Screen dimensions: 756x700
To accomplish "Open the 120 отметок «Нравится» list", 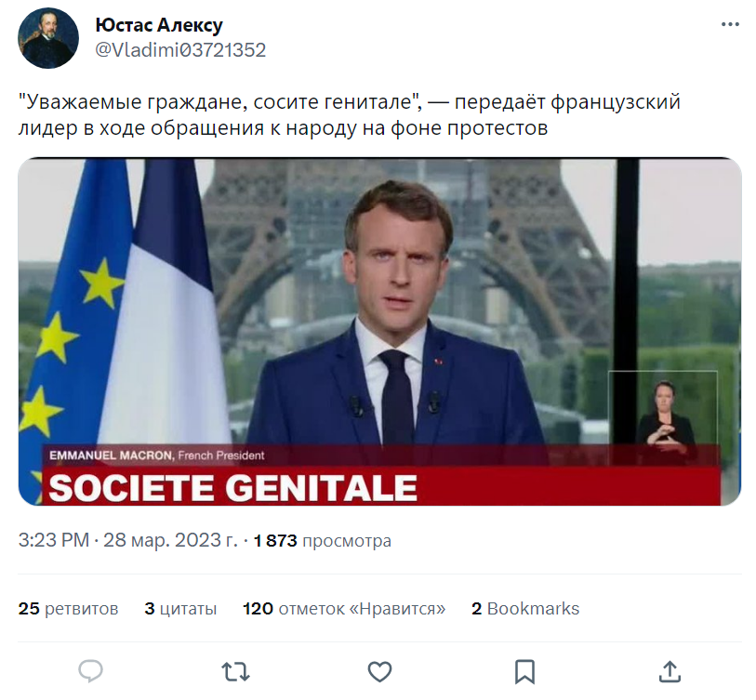I will coord(343,609).
